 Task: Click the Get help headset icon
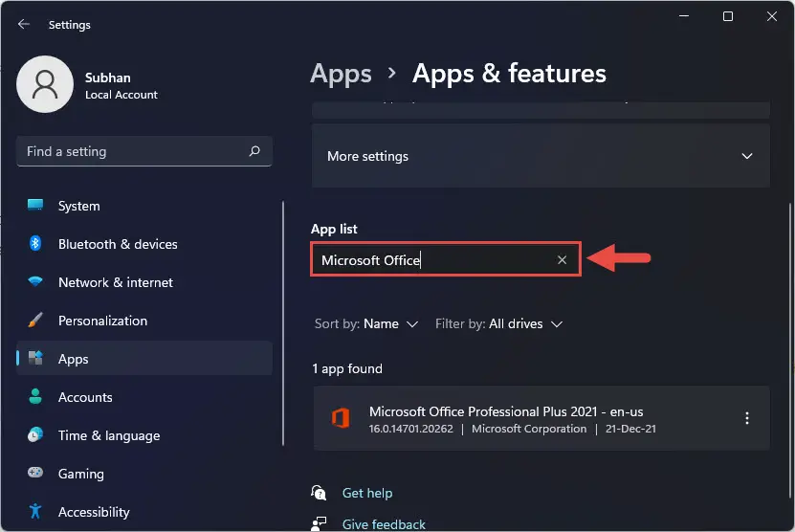pyautogui.click(x=319, y=493)
